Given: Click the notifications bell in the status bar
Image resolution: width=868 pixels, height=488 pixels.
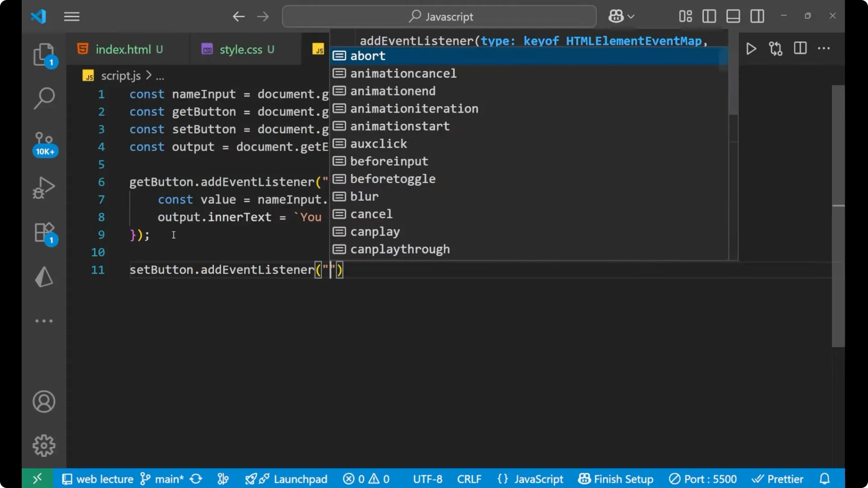Looking at the screenshot, I should (825, 479).
